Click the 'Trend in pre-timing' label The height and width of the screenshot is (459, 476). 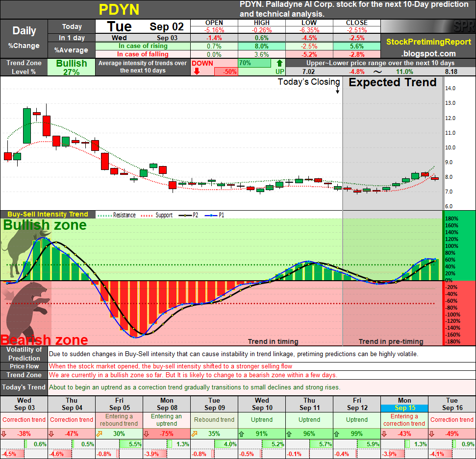coord(391,341)
